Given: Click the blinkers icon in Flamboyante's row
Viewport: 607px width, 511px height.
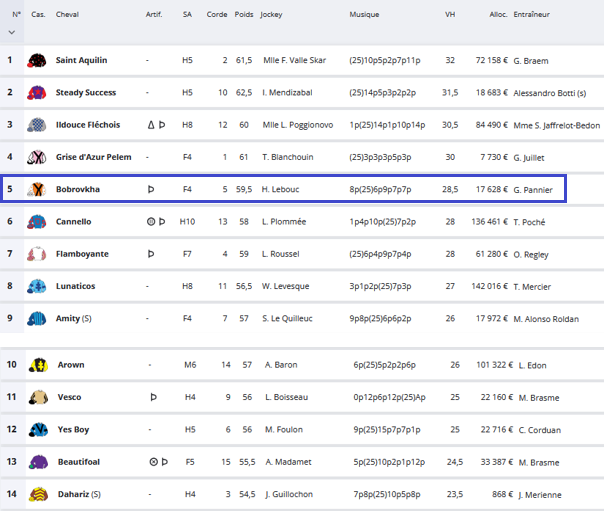Looking at the screenshot, I should point(152,254).
